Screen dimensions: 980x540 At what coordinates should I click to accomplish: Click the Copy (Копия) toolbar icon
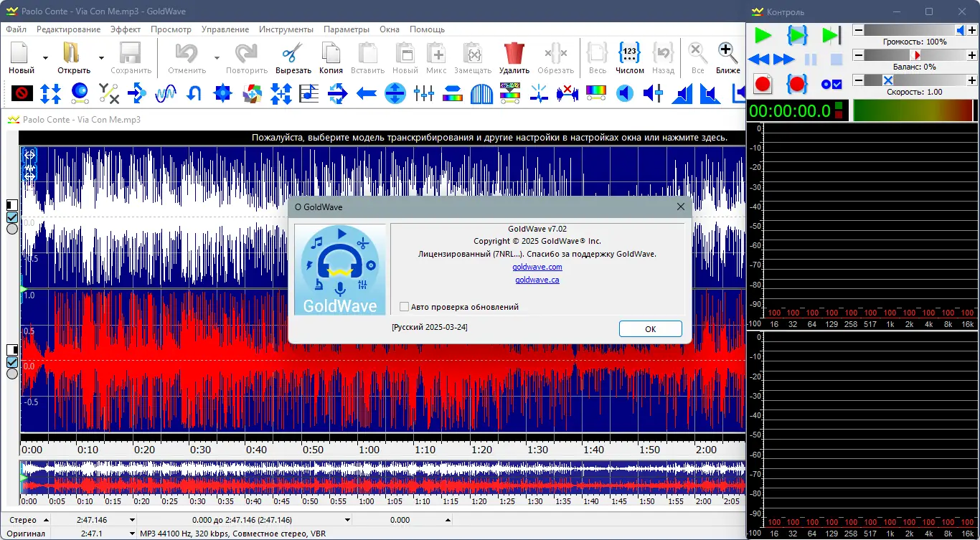[x=331, y=54]
